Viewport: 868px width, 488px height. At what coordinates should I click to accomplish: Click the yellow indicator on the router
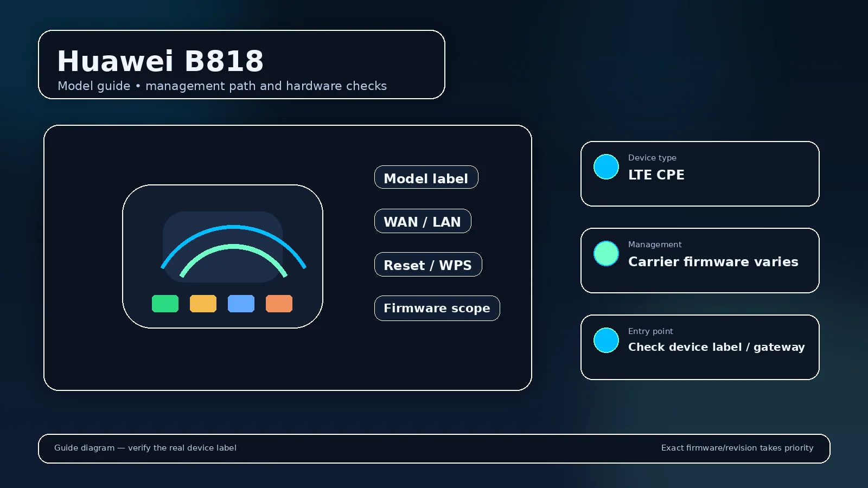(203, 304)
